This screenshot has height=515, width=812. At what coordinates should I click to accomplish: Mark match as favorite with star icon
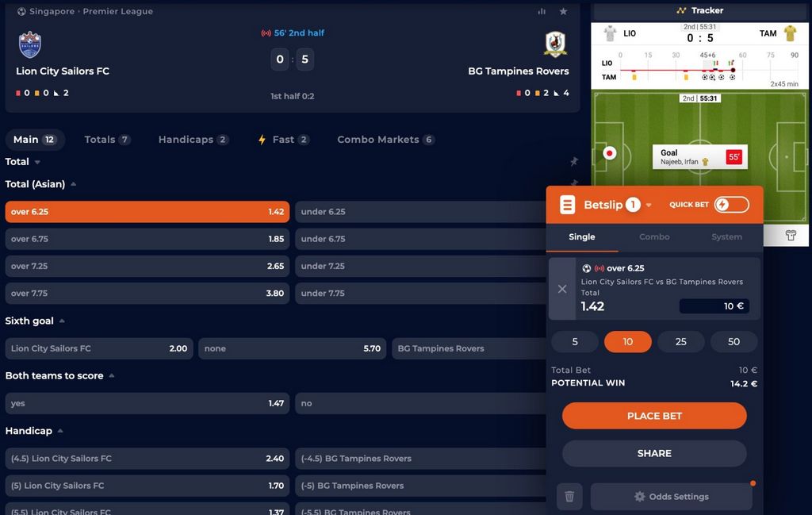(x=563, y=11)
